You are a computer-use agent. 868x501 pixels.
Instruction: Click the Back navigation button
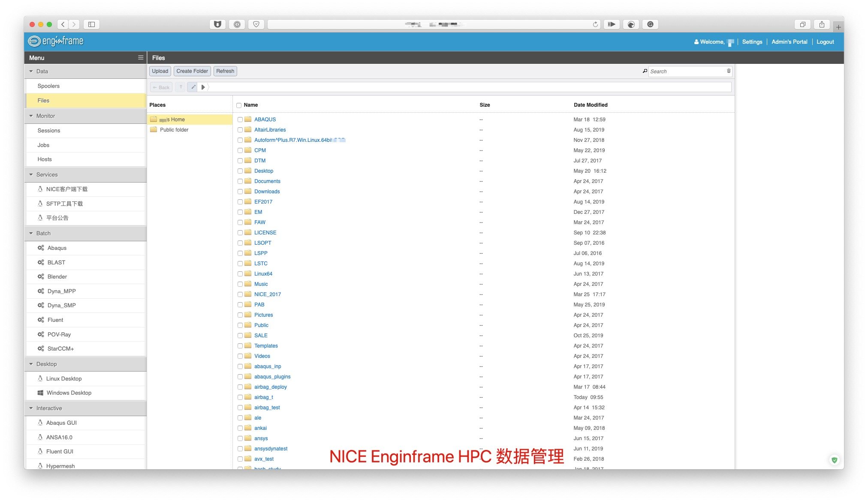[x=161, y=87]
